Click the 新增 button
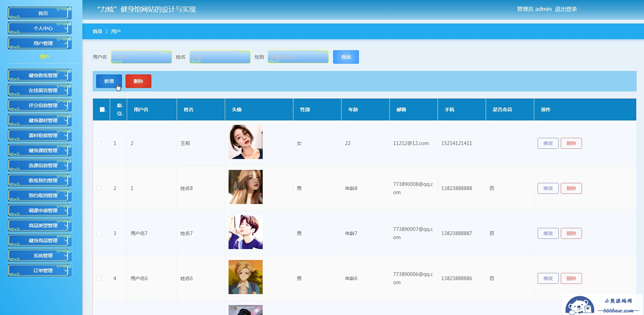Screen dimensions: 644x315 (109, 81)
